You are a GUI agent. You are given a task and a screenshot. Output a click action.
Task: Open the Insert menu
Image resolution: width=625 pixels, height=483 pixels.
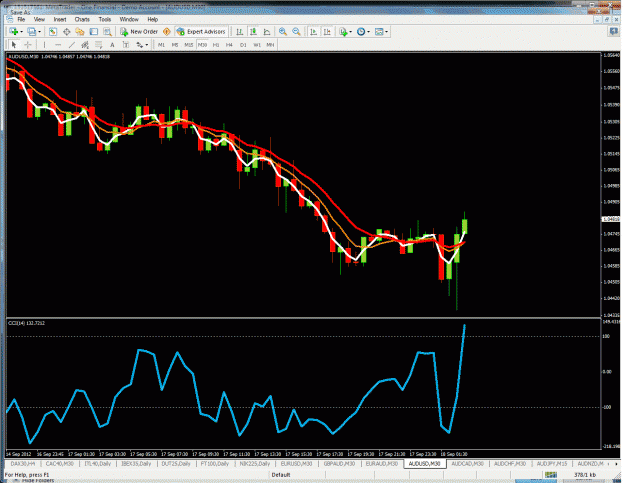pyautogui.click(x=60, y=20)
